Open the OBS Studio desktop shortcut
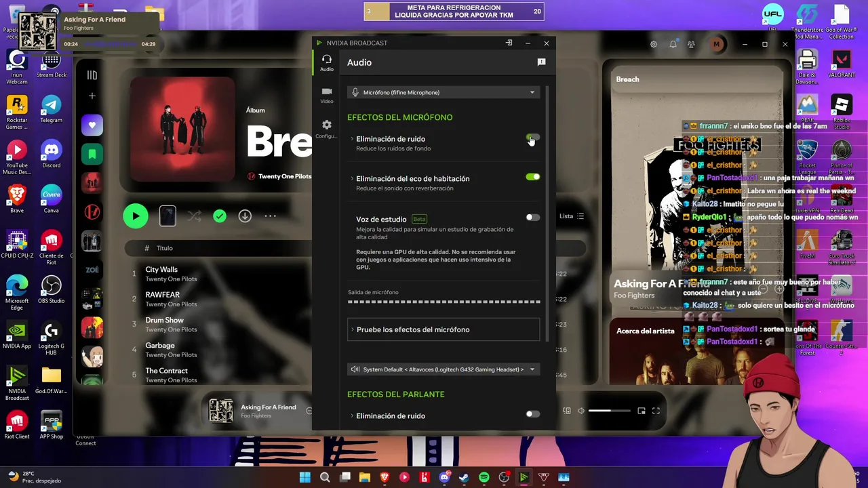Image resolution: width=868 pixels, height=488 pixels. 51,291
